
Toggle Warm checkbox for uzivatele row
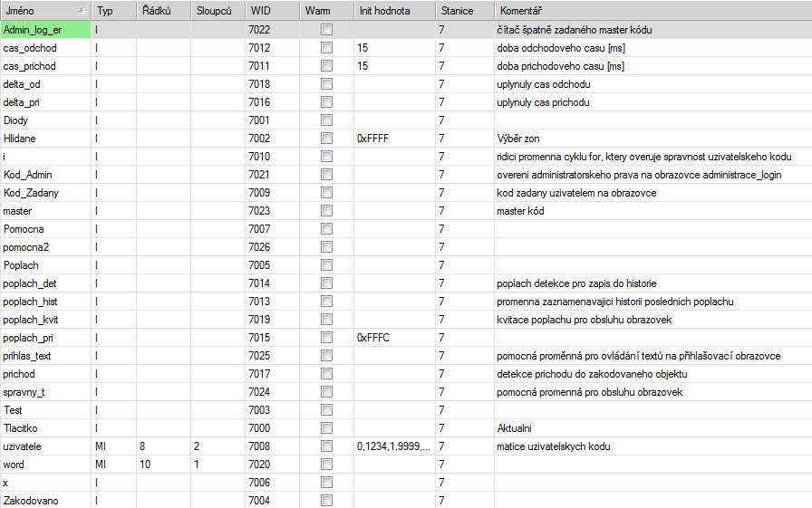[x=326, y=446]
